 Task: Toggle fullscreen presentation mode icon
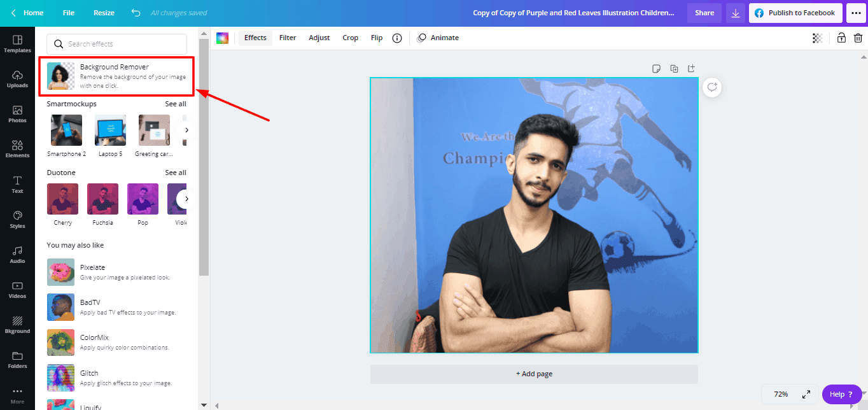[x=806, y=394]
